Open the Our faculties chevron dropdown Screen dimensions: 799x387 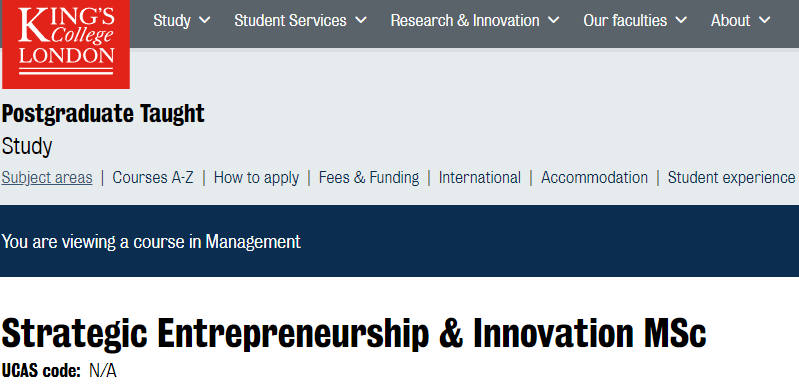681,20
